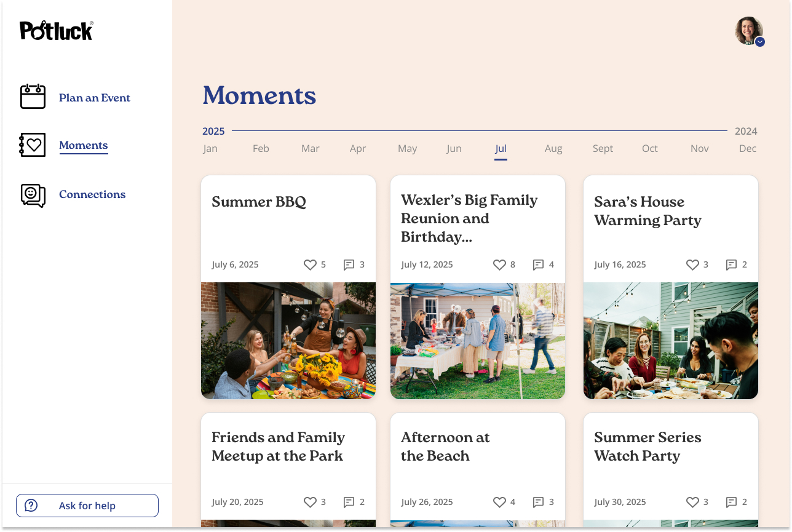This screenshot has width=792, height=532.
Task: Open Connections via the chat bubble icon
Action: coord(33,195)
